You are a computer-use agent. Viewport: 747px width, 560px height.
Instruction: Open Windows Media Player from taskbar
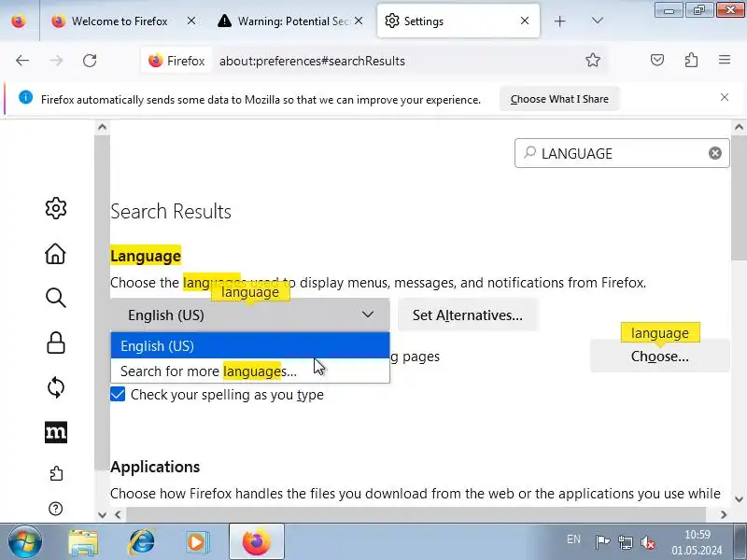click(x=198, y=542)
